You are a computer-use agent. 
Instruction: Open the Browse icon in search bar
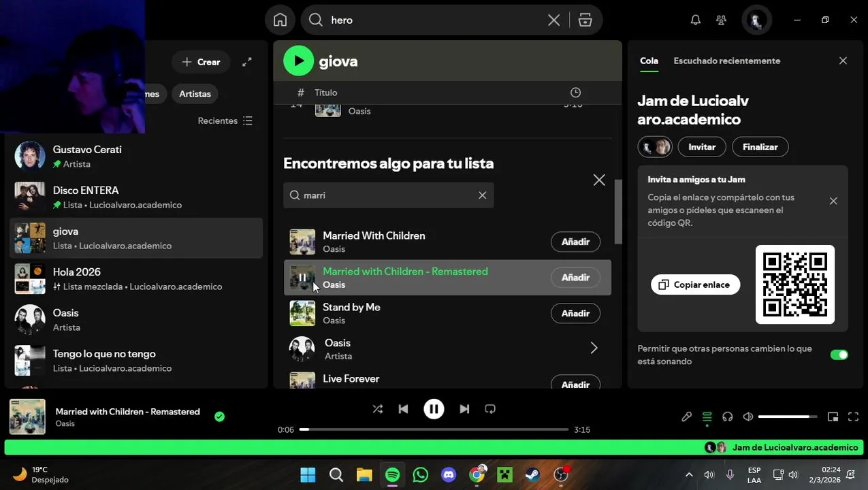pos(585,20)
